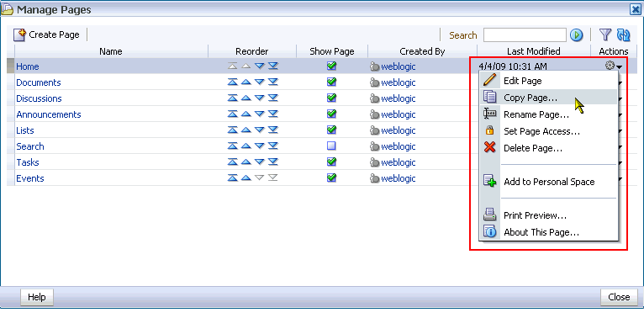
Task: Move Documents page to bottom
Action: [x=273, y=82]
